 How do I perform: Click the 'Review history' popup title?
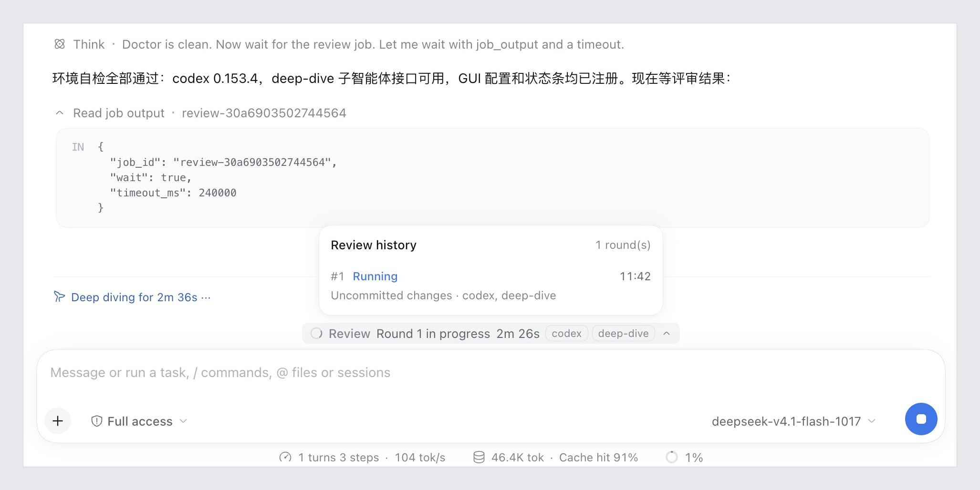tap(374, 245)
